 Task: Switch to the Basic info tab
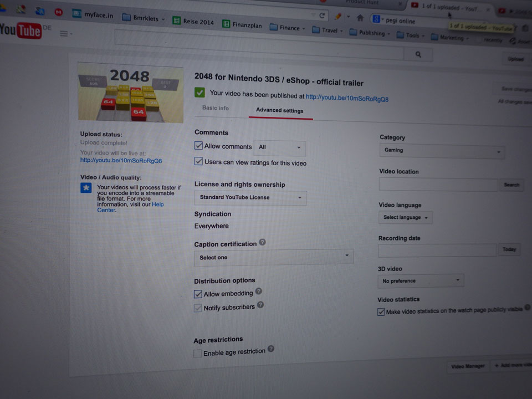pyautogui.click(x=216, y=108)
